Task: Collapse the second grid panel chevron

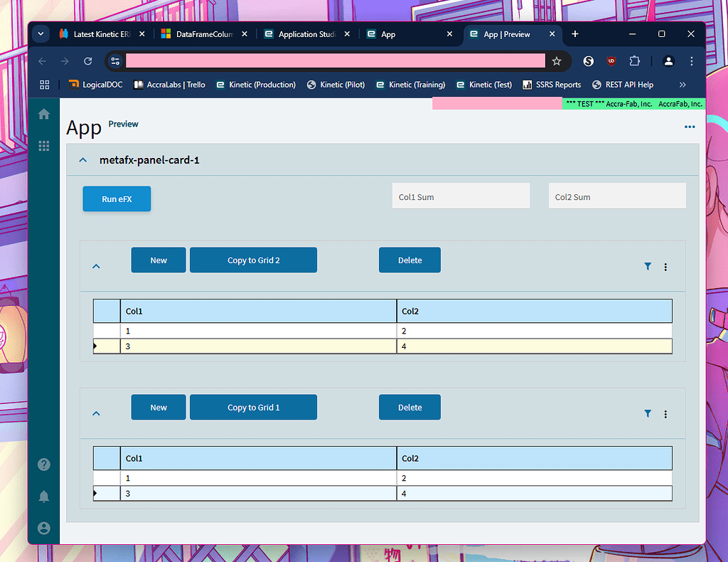Action: [x=96, y=413]
